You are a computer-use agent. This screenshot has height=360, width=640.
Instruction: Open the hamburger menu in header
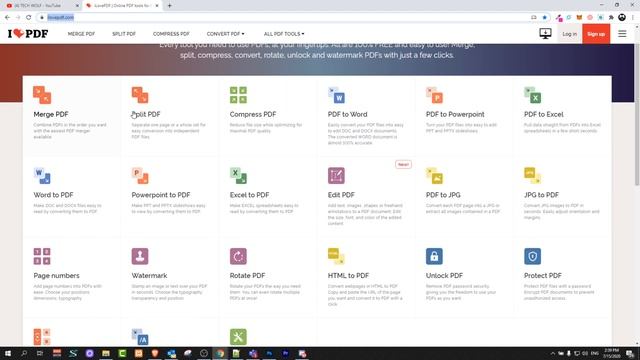pyautogui.click(x=622, y=34)
